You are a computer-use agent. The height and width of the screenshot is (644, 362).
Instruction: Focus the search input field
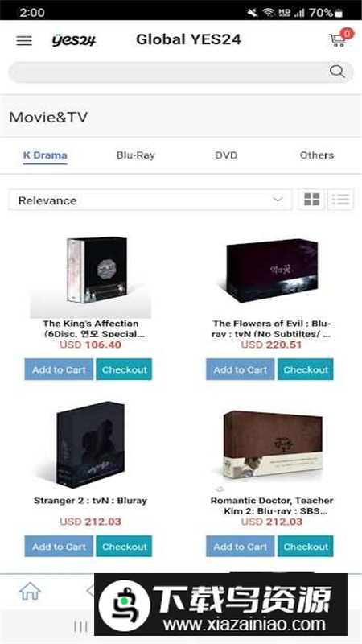tap(168, 72)
